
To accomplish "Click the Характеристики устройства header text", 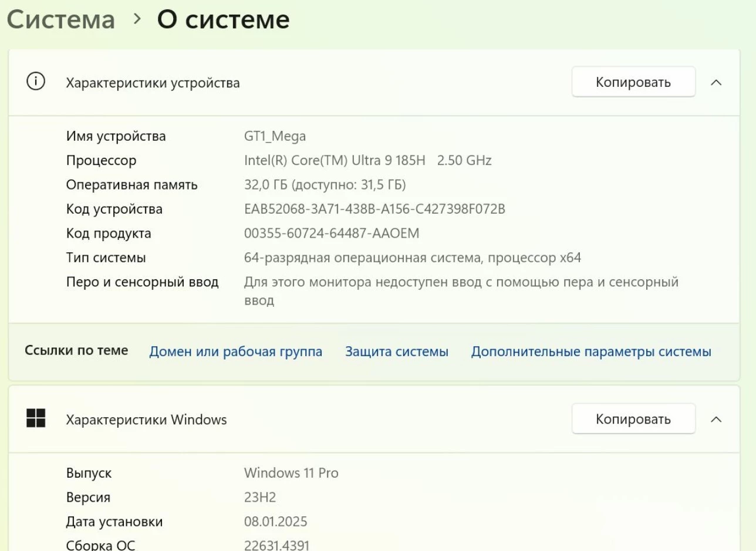I will 153,83.
